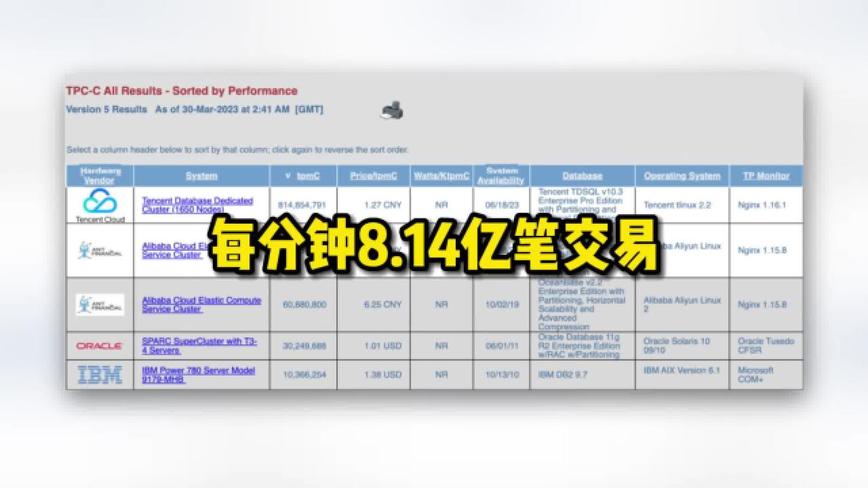
Task: Sort by the System Availability column header
Action: point(500,176)
